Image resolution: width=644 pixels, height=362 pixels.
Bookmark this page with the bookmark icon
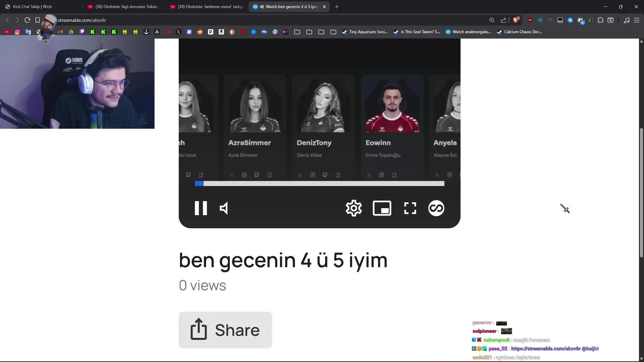37,20
